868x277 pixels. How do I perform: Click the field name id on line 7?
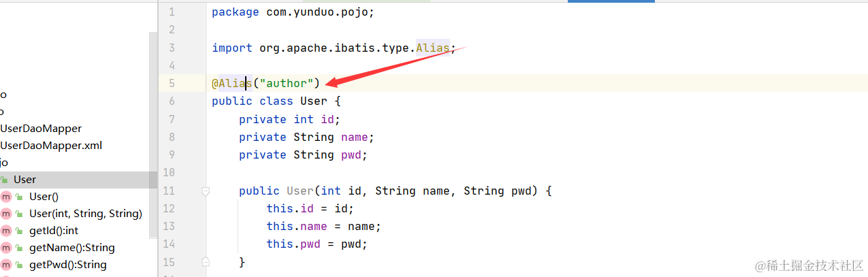[x=327, y=119]
